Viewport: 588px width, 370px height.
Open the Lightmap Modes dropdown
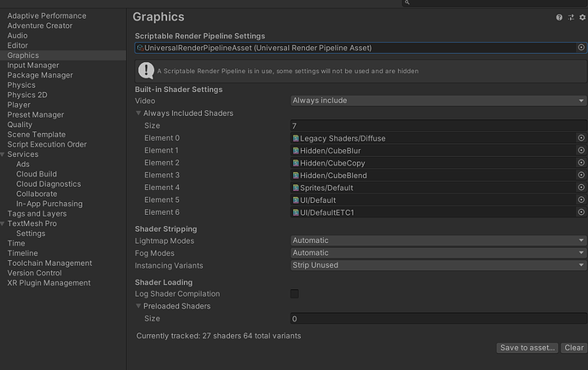pos(438,240)
